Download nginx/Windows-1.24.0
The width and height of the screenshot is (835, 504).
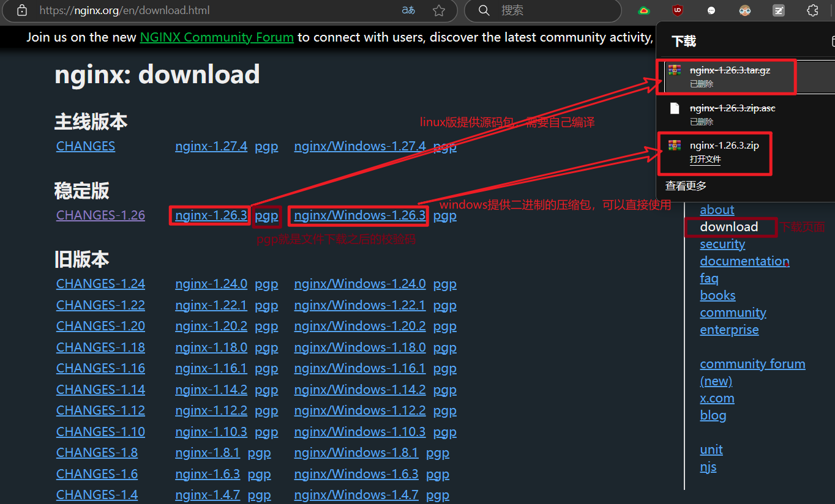359,284
